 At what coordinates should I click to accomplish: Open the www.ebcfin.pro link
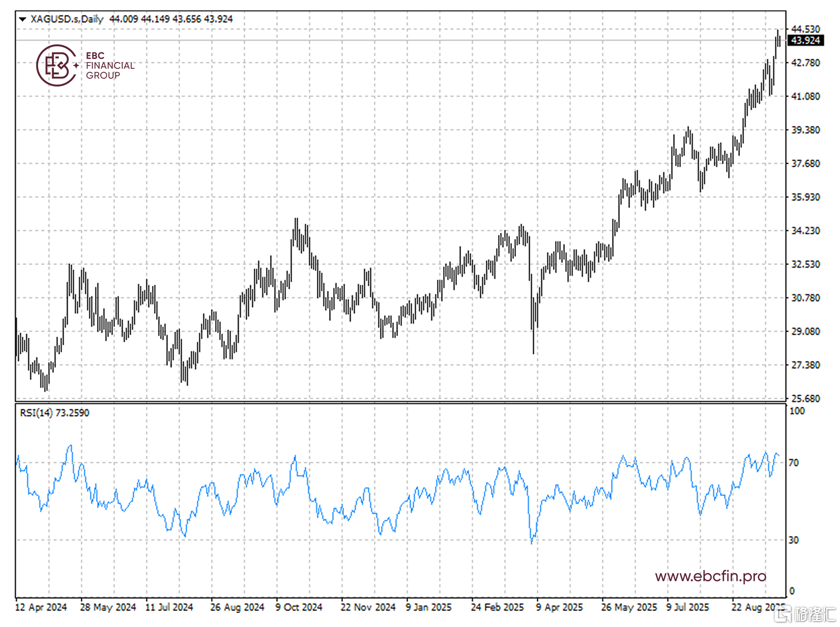(710, 576)
